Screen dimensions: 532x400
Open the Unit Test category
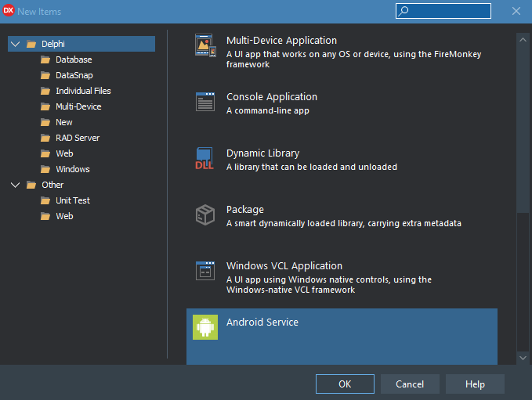click(72, 200)
